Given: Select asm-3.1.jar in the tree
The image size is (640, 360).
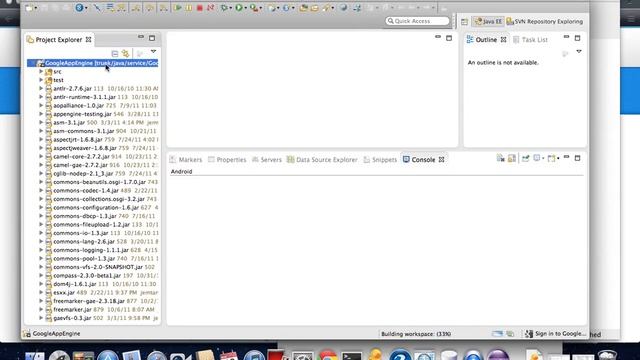Looking at the screenshot, I should click(69, 122).
